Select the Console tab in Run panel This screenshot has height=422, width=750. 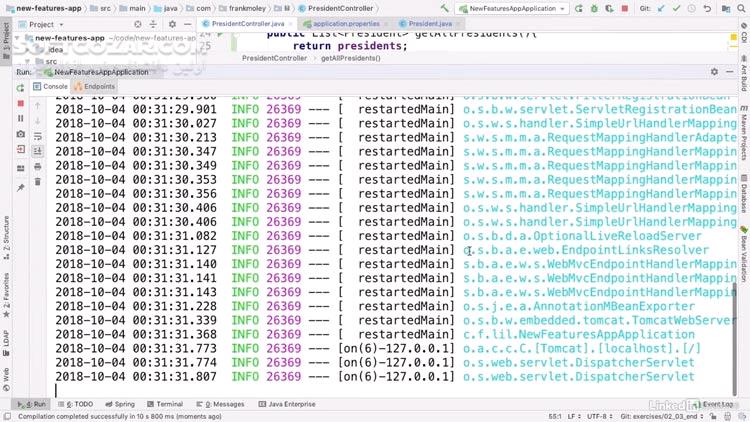pyautogui.click(x=50, y=87)
